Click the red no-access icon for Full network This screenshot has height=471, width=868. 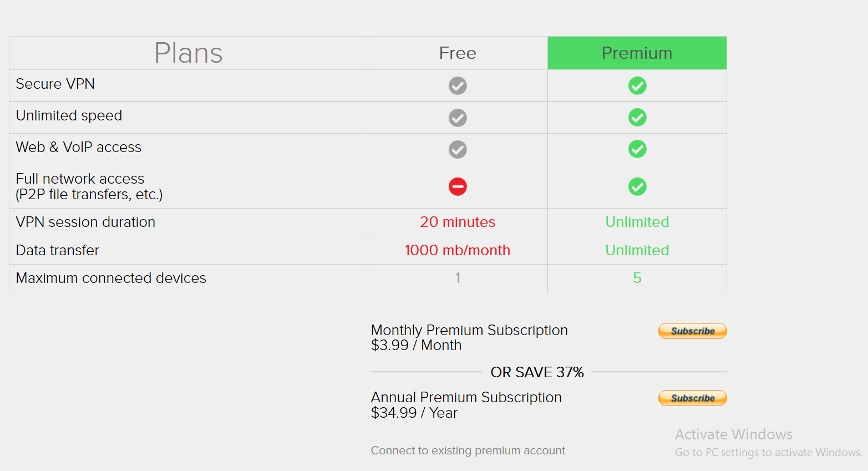[x=458, y=186]
